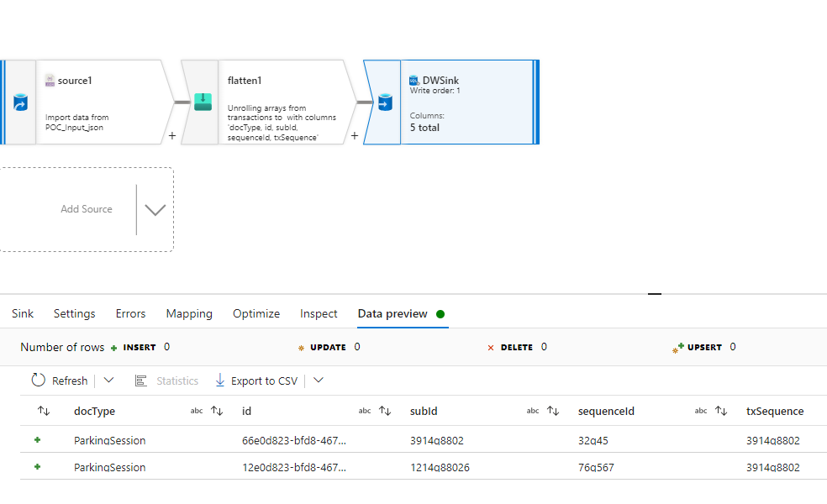Click insert marker on 12e0d823 row
The width and height of the screenshot is (827, 504).
[38, 466]
